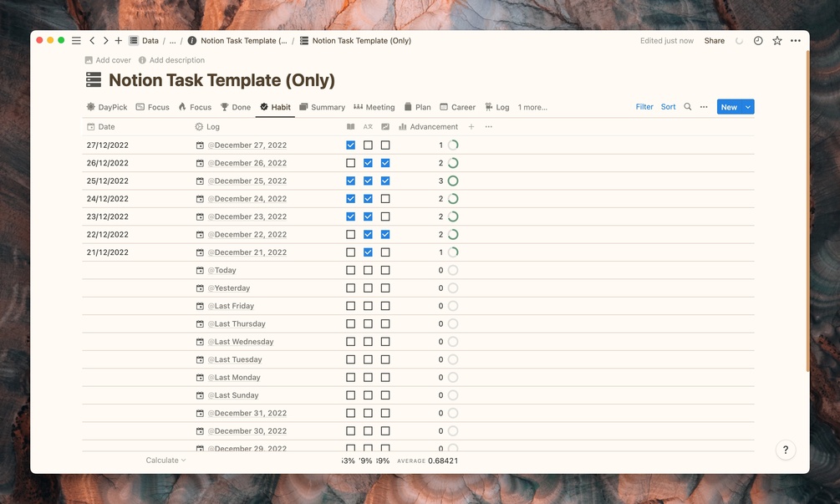
Task: Click the plus new page icon
Action: pos(119,41)
